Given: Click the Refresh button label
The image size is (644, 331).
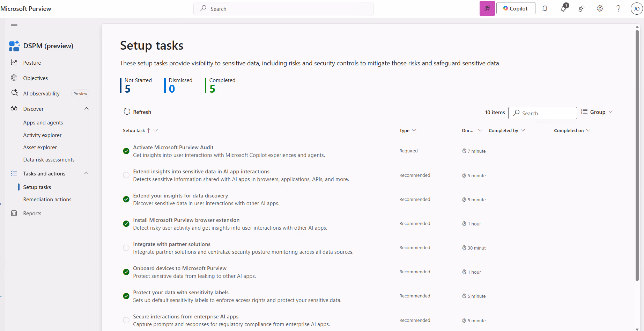Looking at the screenshot, I should [x=142, y=112].
